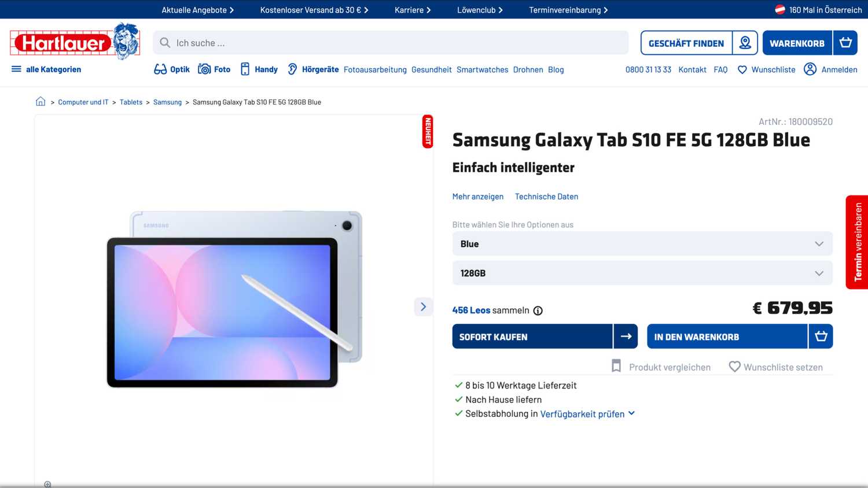868x488 pixels.
Task: Click the Leos info circle icon
Action: pyautogui.click(x=538, y=310)
